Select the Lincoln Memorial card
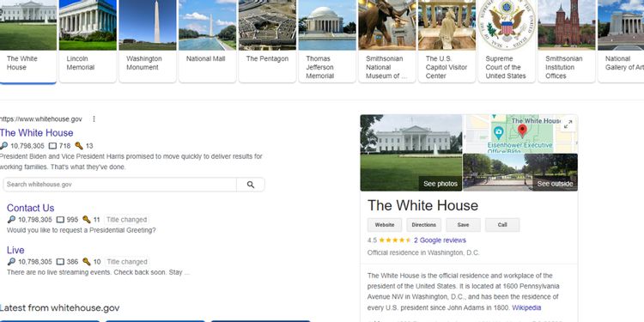 [x=88, y=41]
